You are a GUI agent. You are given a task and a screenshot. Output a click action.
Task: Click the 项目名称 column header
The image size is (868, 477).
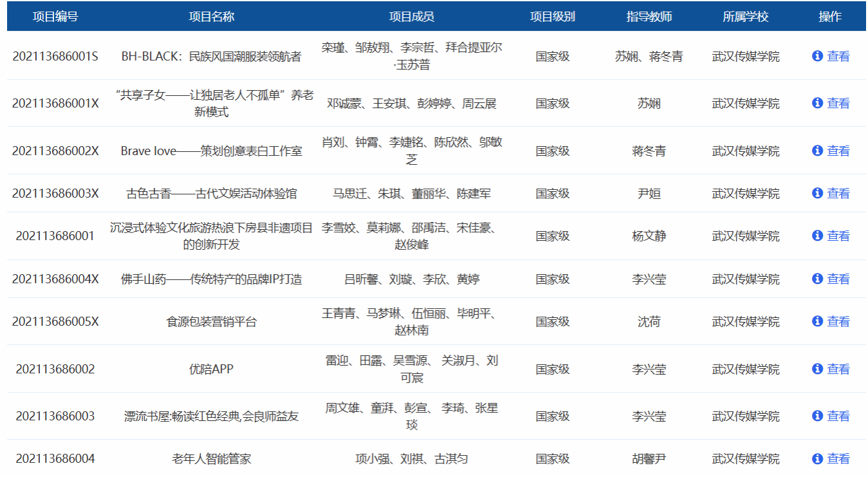coord(211,17)
